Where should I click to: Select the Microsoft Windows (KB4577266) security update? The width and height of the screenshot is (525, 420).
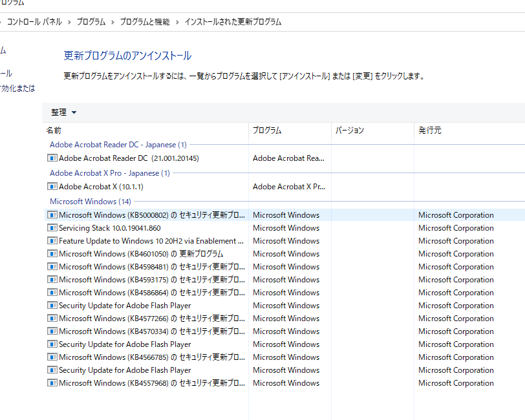[x=152, y=319]
